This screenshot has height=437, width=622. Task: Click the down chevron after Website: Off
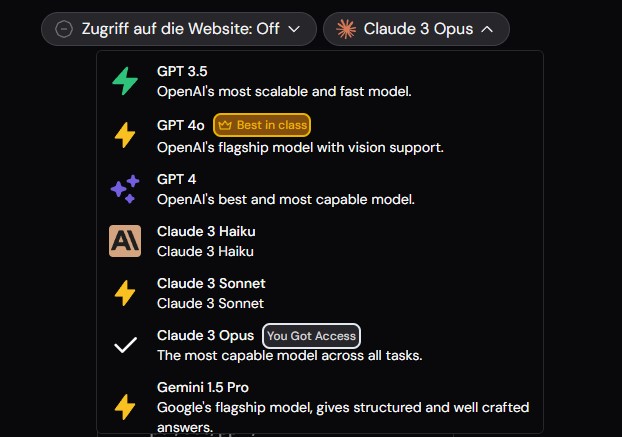294,29
